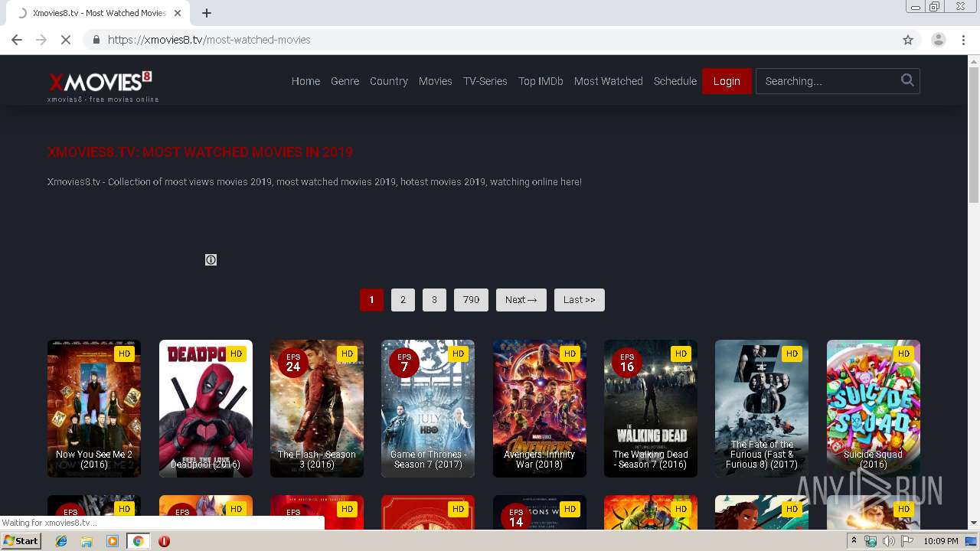Screen dimensions: 980x551
Task: Open Internet Explorer from taskbar
Action: point(61,541)
